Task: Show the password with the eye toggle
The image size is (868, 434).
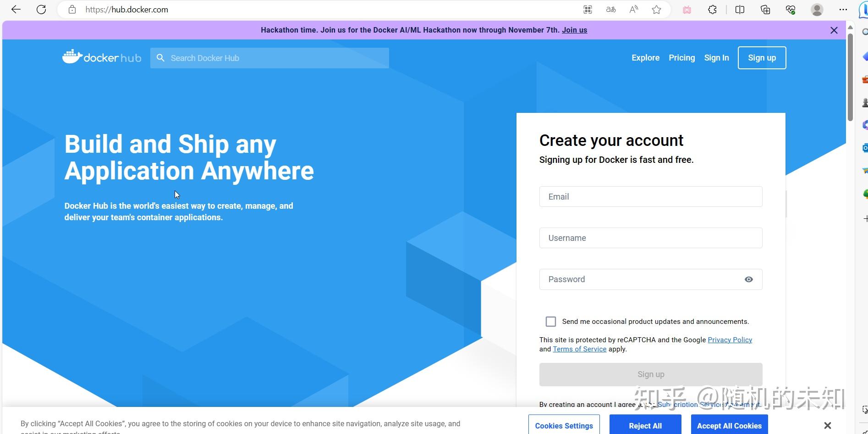Action: click(x=748, y=279)
